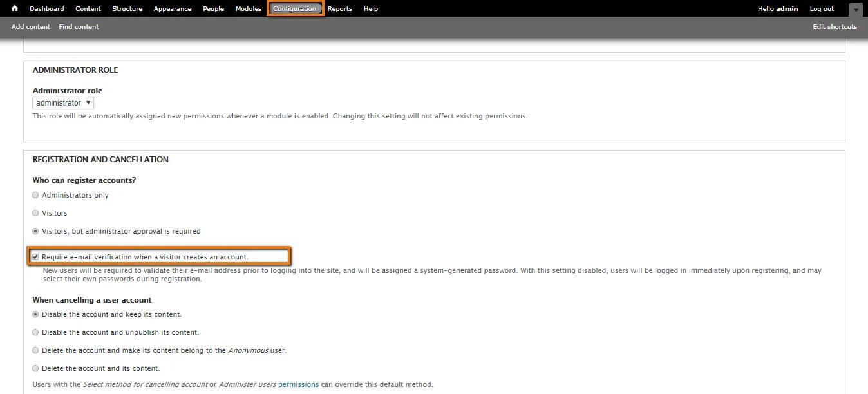
Task: Open the Structure admin menu
Action: pyautogui.click(x=127, y=9)
